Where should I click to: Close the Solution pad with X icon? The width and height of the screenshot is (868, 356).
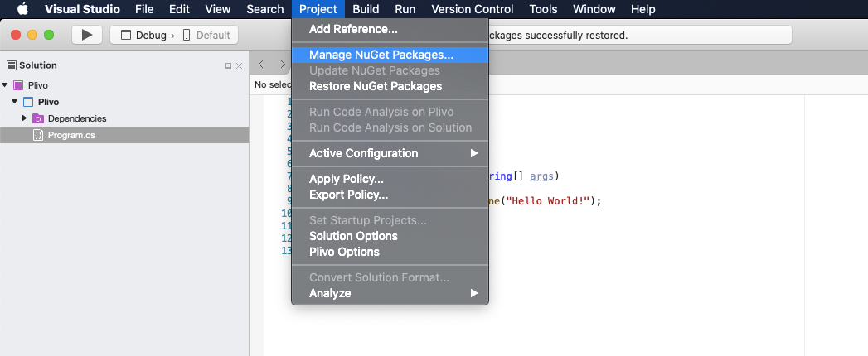(239, 65)
